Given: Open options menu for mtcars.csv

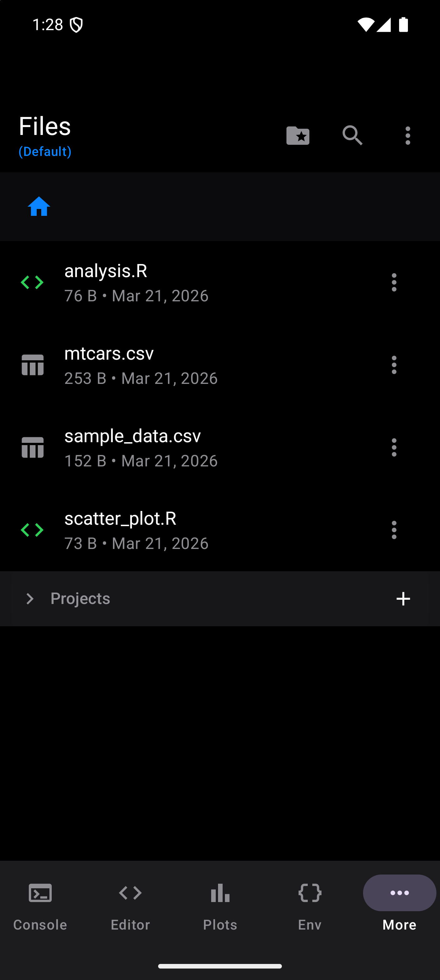Looking at the screenshot, I should [x=394, y=365].
